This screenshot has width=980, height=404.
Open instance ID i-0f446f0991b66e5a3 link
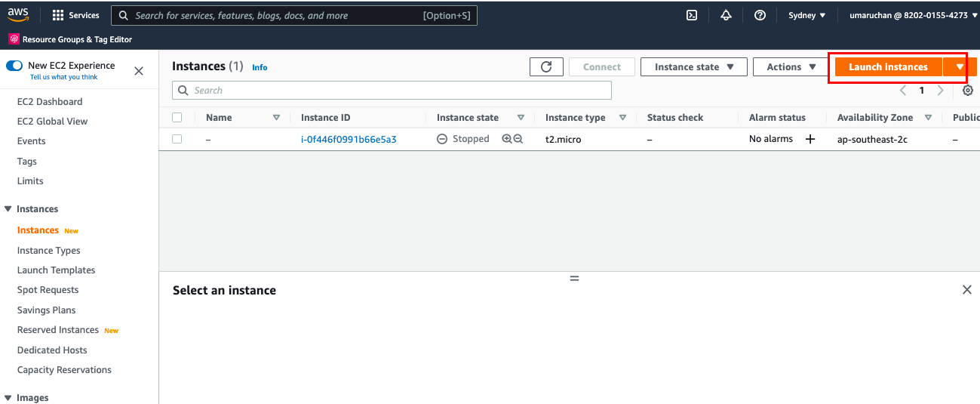tap(349, 140)
